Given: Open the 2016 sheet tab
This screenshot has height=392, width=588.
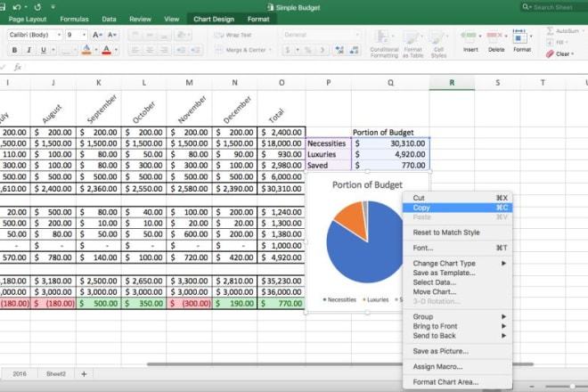Looking at the screenshot, I should click(20, 374).
